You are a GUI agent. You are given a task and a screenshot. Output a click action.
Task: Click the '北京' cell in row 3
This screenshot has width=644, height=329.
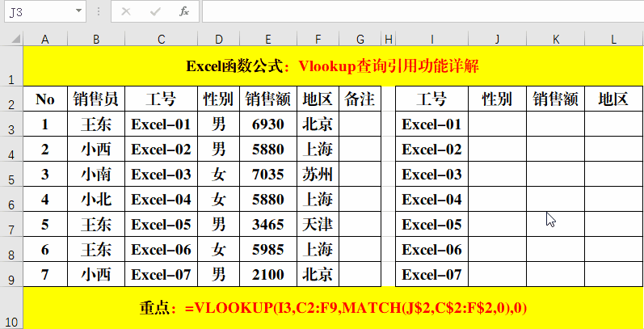click(318, 124)
